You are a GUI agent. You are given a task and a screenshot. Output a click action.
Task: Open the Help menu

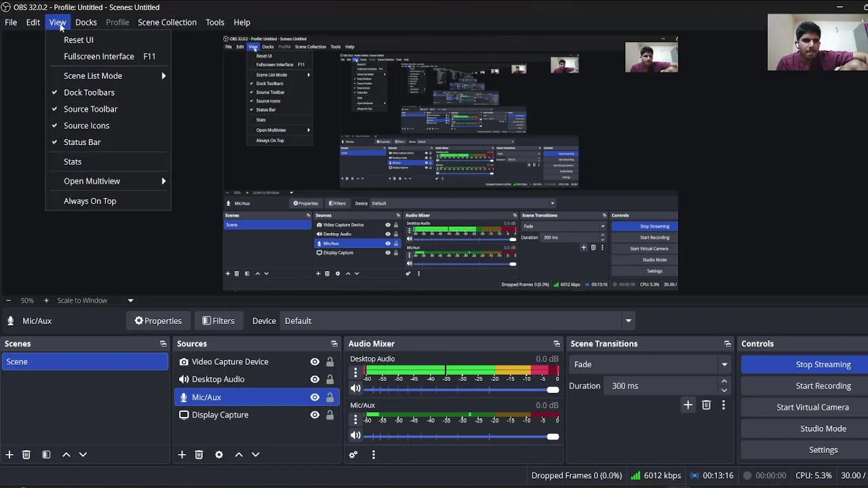click(x=242, y=22)
